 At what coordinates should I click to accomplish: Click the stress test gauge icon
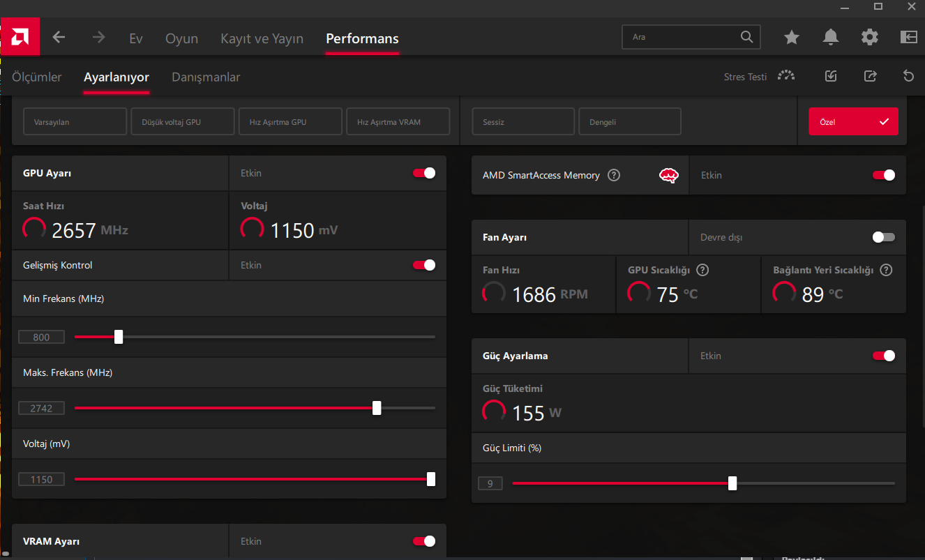click(x=786, y=76)
